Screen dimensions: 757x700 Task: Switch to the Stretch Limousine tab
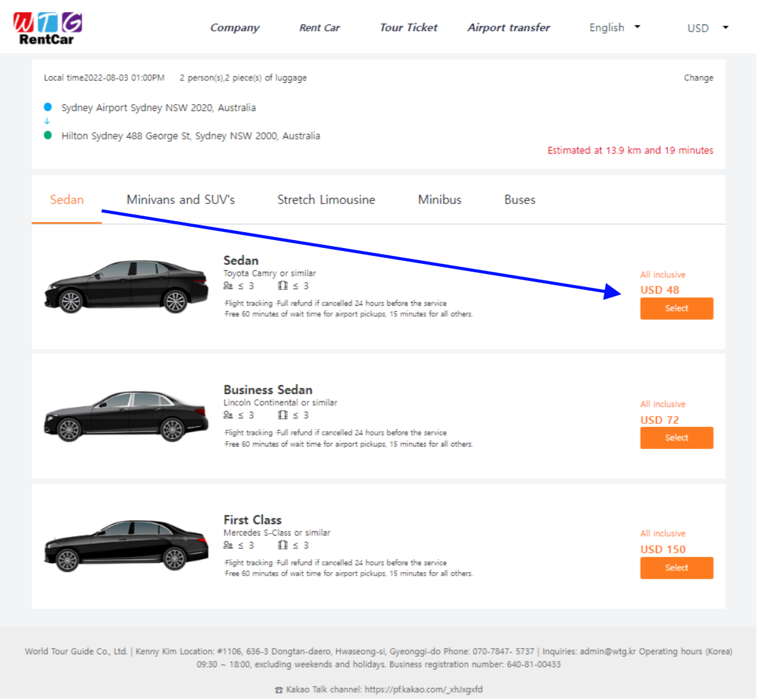coord(326,200)
